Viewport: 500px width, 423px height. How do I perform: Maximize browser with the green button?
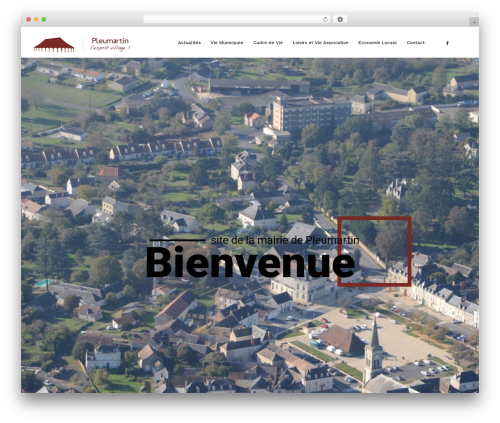[x=44, y=19]
